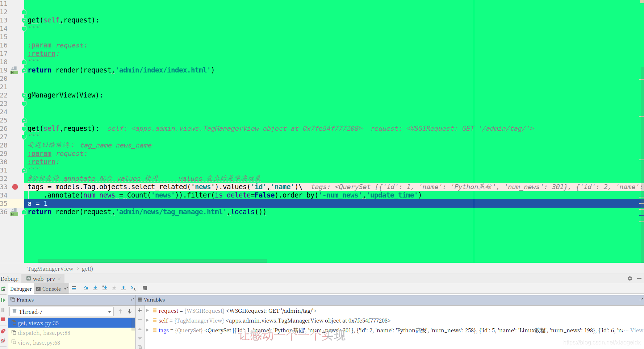Image resolution: width=644 pixels, height=349 pixels.
Task: Pause the running program
Action: tap(3, 310)
